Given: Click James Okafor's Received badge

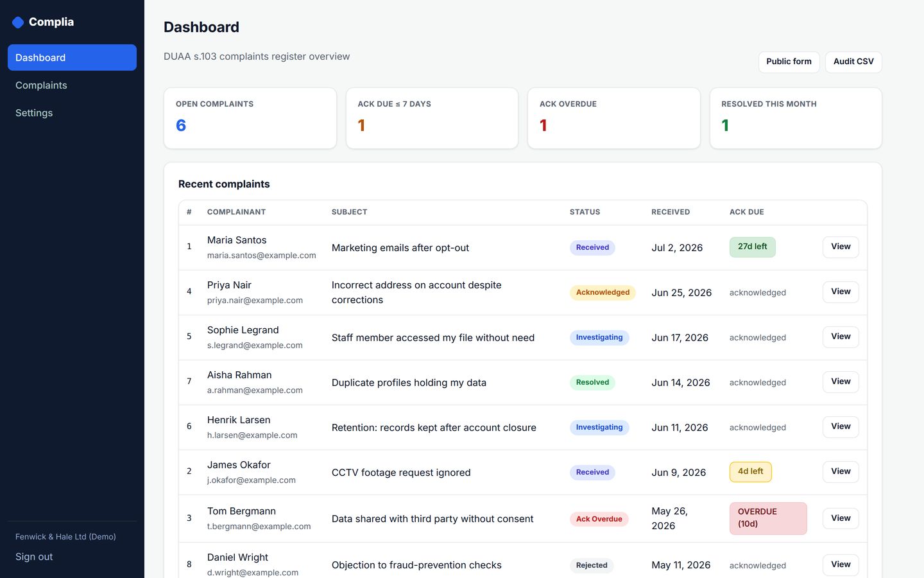Looking at the screenshot, I should 592,473.
